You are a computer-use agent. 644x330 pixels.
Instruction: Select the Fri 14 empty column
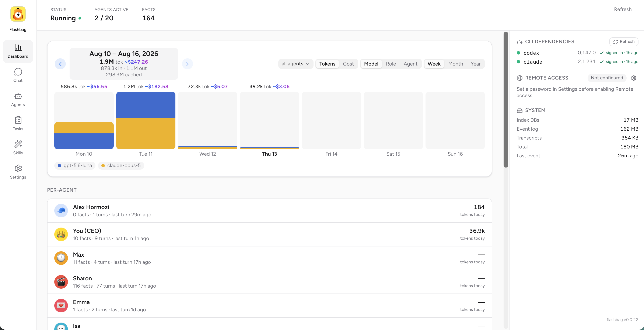331,120
